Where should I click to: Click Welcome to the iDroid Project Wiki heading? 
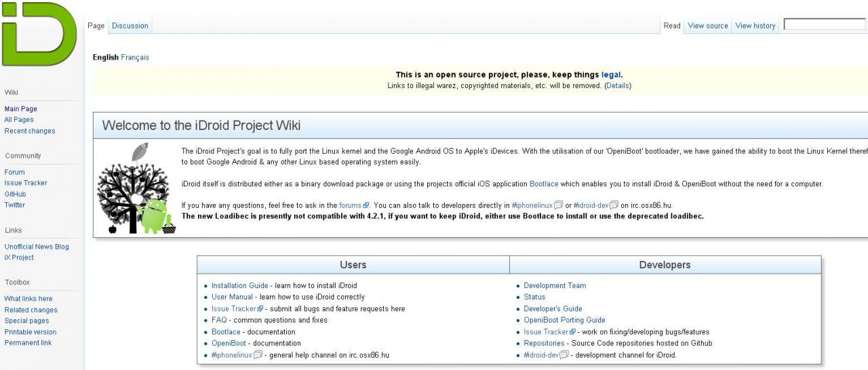pos(201,125)
